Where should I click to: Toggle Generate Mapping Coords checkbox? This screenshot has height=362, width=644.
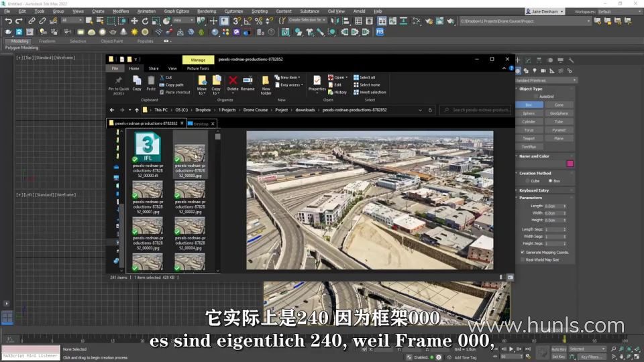point(523,253)
